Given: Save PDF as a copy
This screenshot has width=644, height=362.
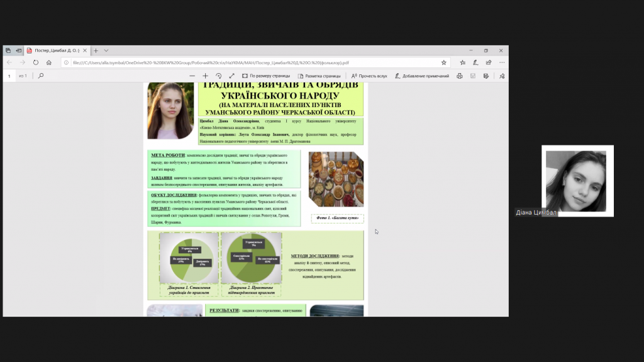Looking at the screenshot, I should [x=486, y=76].
